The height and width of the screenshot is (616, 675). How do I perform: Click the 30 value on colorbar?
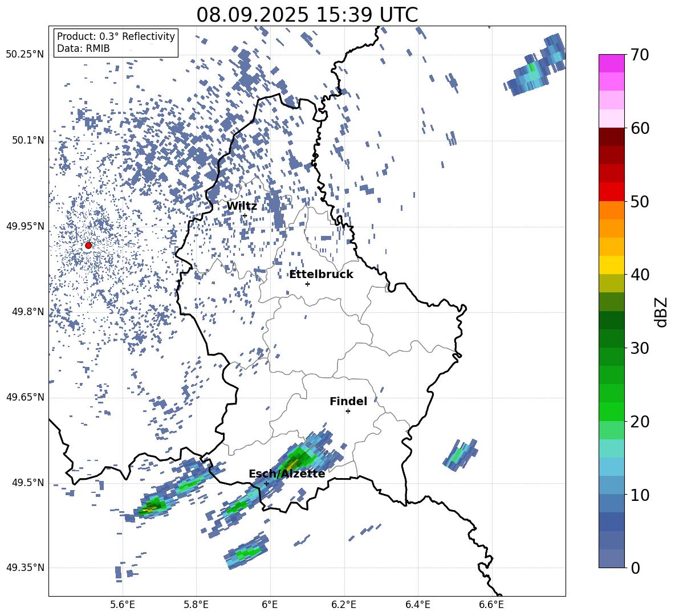point(640,348)
